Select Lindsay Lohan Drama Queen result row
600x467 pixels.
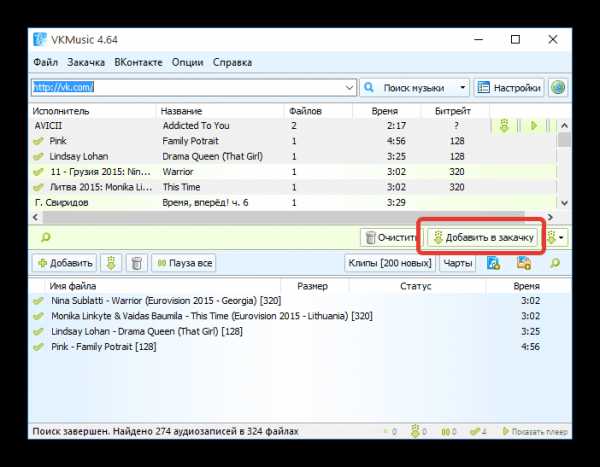coord(293,156)
